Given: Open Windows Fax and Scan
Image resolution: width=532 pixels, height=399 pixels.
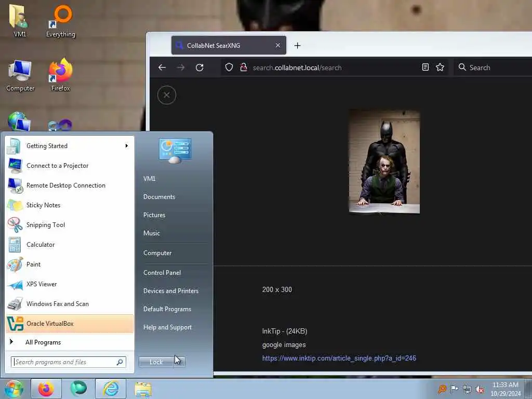Looking at the screenshot, I should pyautogui.click(x=70, y=303).
